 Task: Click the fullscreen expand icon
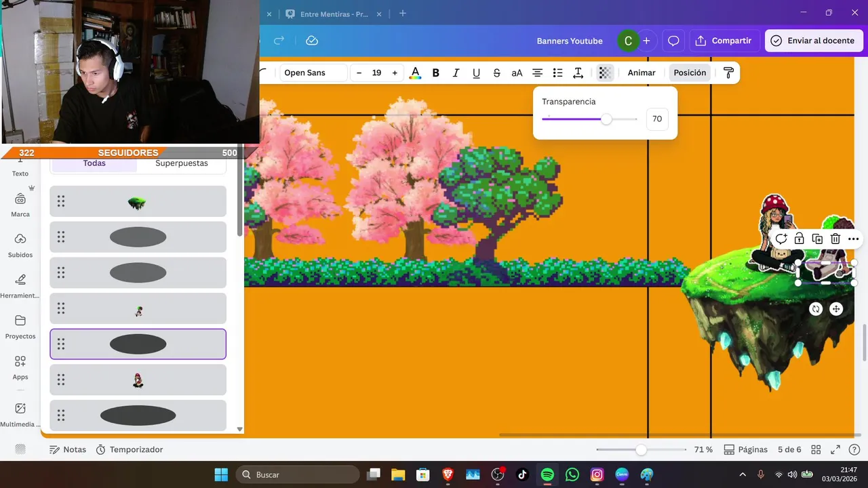[x=835, y=449]
